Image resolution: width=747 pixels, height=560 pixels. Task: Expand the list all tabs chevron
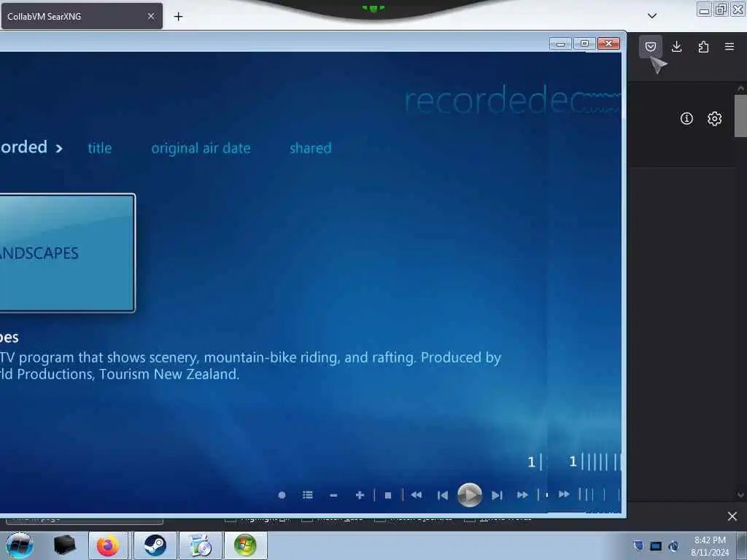[x=652, y=16]
